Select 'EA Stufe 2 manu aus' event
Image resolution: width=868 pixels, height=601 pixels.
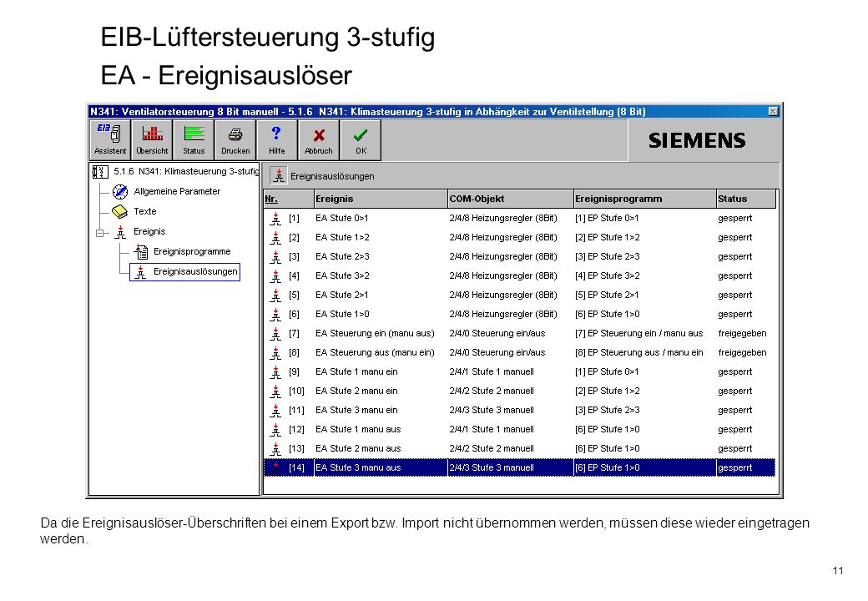pos(358,448)
